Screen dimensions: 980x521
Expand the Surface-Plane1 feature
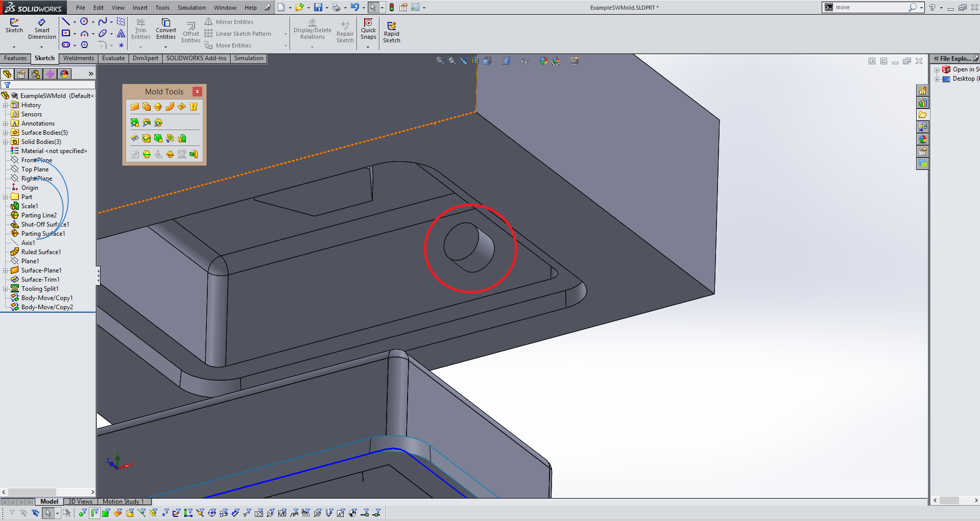(6, 270)
